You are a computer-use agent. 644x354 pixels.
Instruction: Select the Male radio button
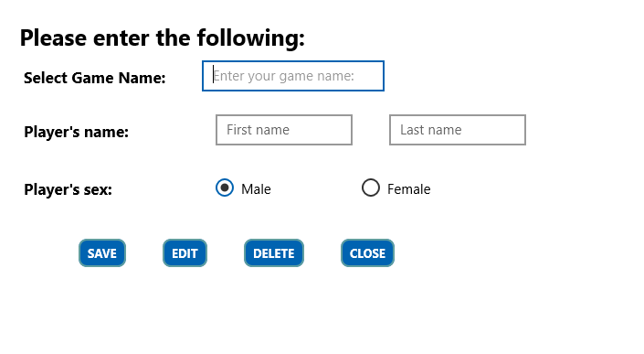[x=225, y=188]
